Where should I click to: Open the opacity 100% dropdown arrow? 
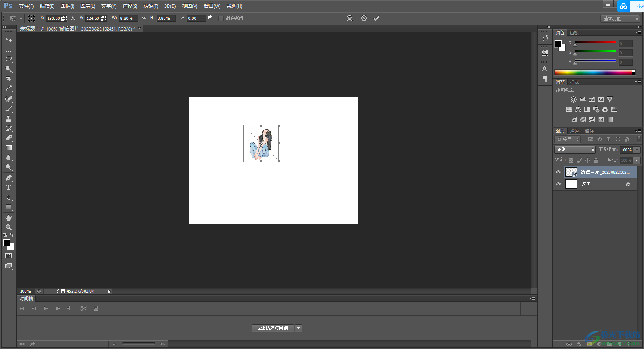[x=637, y=150]
